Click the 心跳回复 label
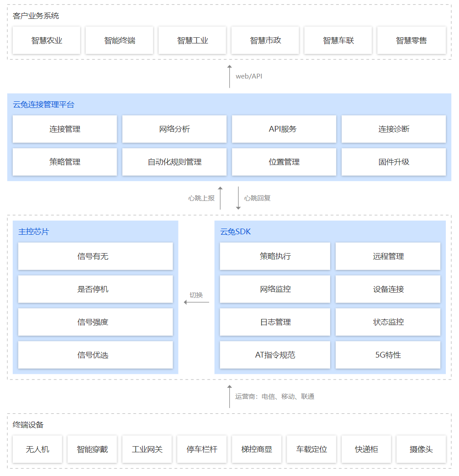 tap(257, 198)
